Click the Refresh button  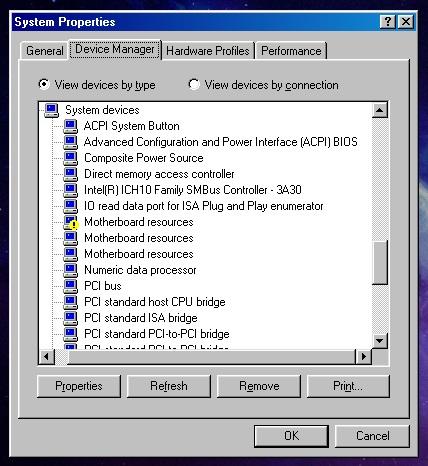pyautogui.click(x=169, y=386)
